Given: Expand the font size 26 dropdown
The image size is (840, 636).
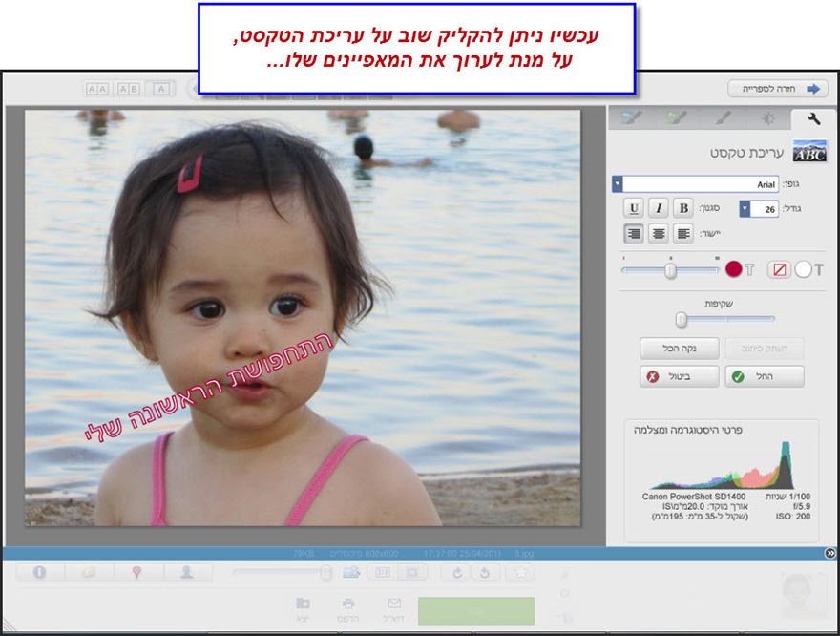Looking at the screenshot, I should click(x=745, y=207).
